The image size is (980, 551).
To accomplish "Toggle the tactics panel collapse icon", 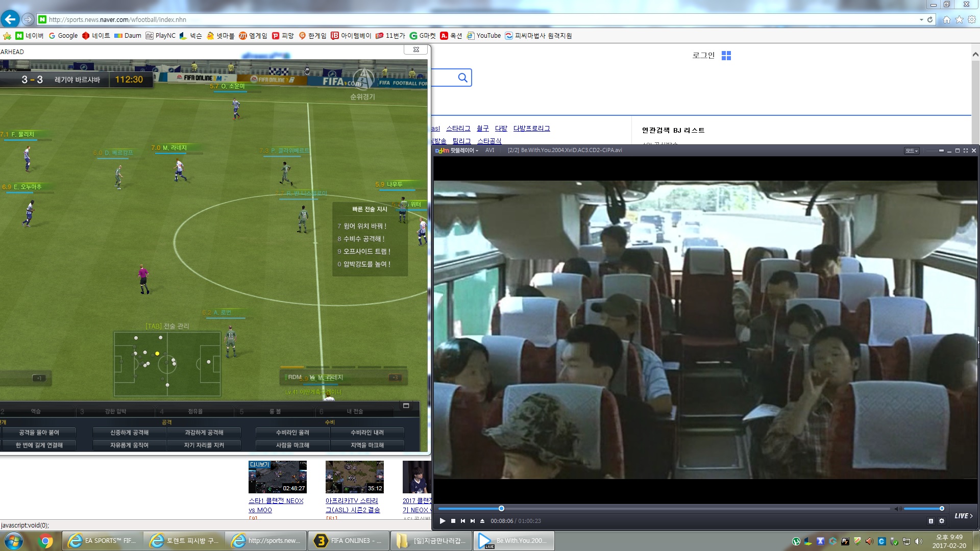I will point(406,406).
